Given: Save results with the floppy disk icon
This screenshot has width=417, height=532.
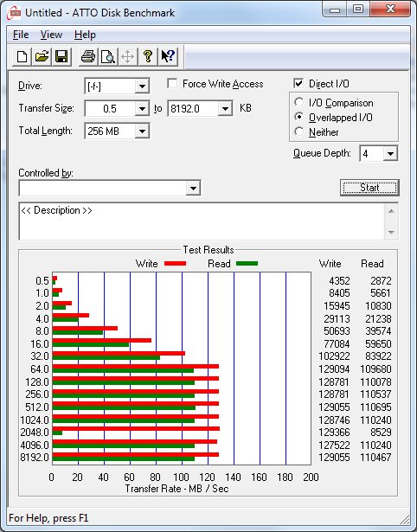Looking at the screenshot, I should tap(61, 56).
